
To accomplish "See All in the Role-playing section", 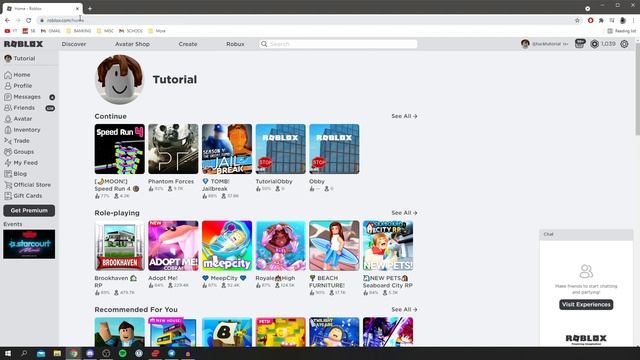I will [404, 213].
